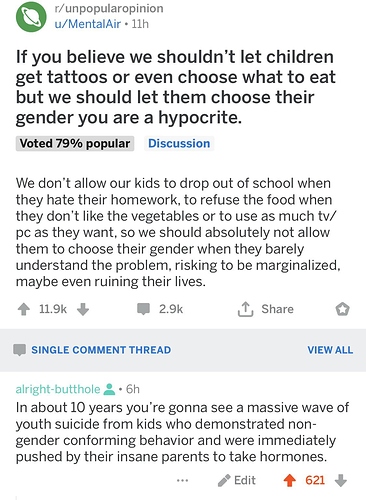Viewport: 366px width, 500px height.
Task: Click the r/unpopularopinion planet avatar
Action: point(31,17)
